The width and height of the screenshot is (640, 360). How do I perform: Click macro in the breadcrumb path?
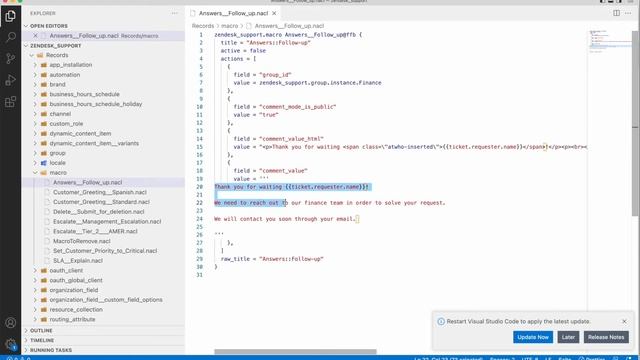[x=229, y=26]
